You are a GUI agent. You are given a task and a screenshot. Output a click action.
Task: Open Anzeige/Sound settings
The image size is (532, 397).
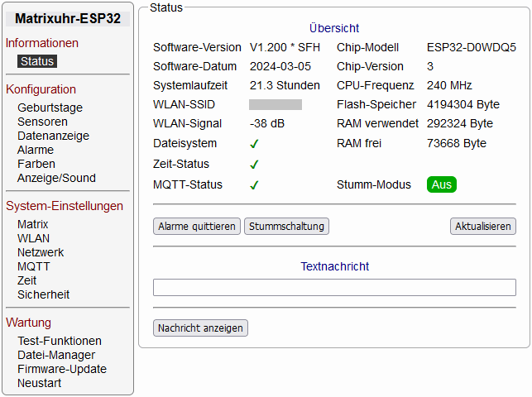[x=56, y=178]
